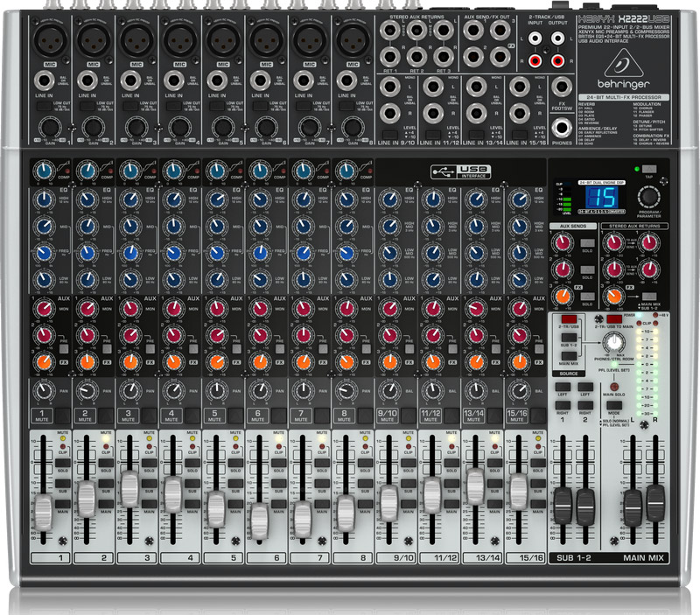Image resolution: width=700 pixels, height=615 pixels.
Task: Engage the SUB routing button on channel 2
Action: [x=106, y=484]
